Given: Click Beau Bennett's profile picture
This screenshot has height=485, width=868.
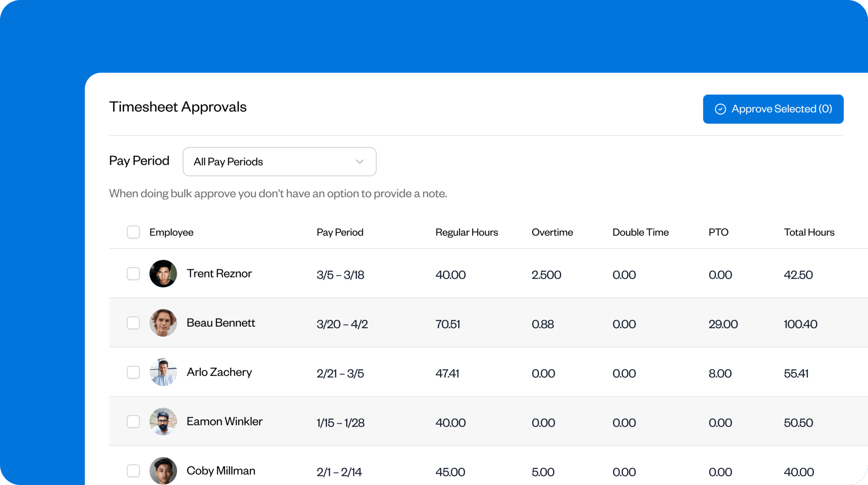Looking at the screenshot, I should [x=163, y=323].
